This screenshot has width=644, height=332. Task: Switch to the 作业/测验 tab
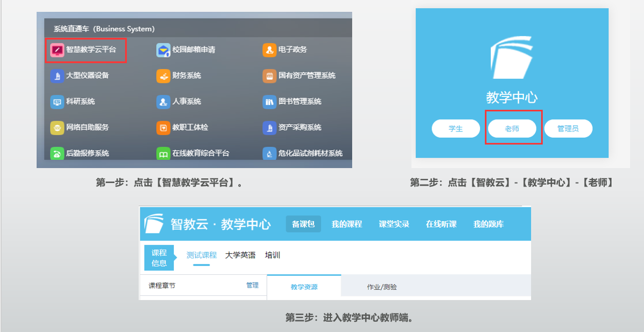pyautogui.click(x=382, y=287)
